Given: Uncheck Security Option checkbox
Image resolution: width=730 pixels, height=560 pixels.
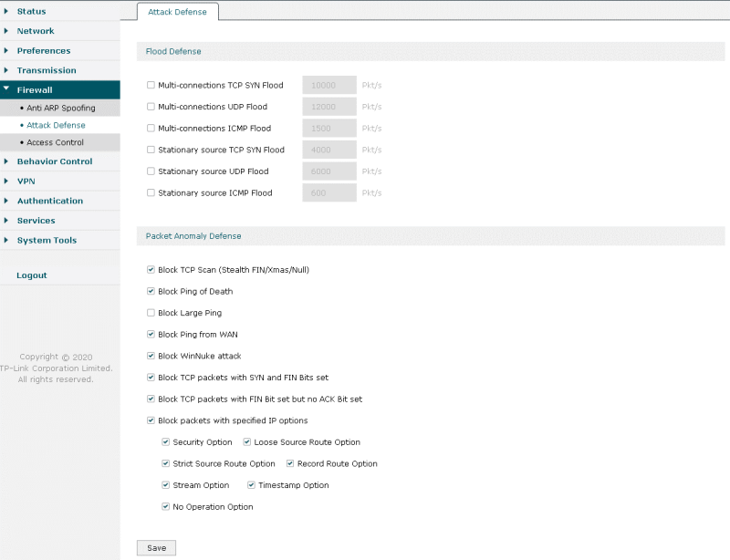Looking at the screenshot, I should pos(166,441).
